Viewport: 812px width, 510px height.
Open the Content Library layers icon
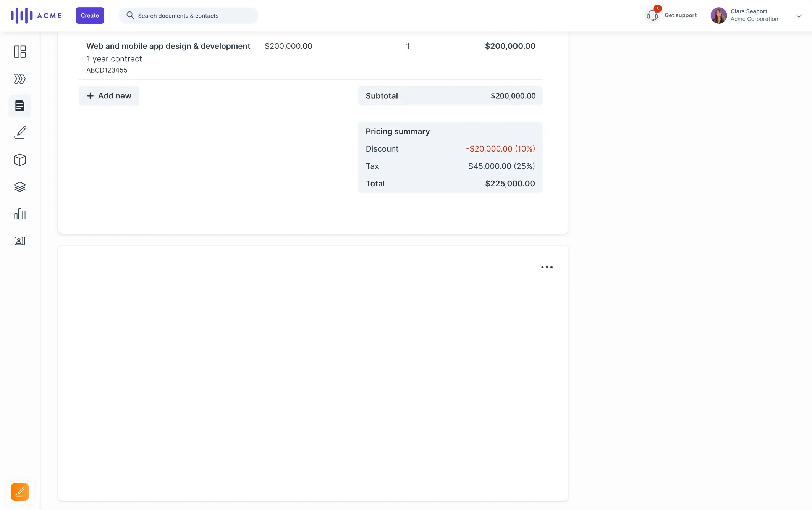click(19, 187)
